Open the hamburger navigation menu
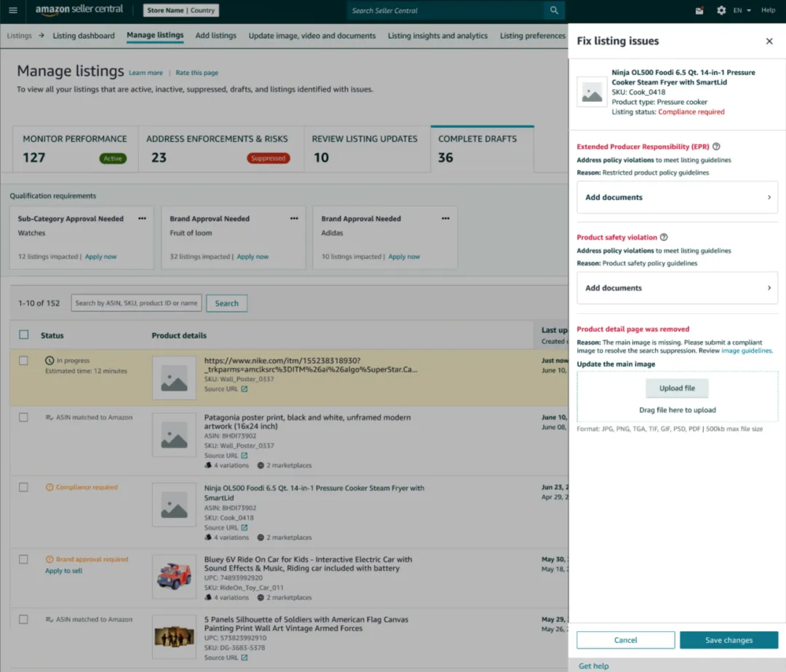The width and height of the screenshot is (786, 672). point(12,10)
